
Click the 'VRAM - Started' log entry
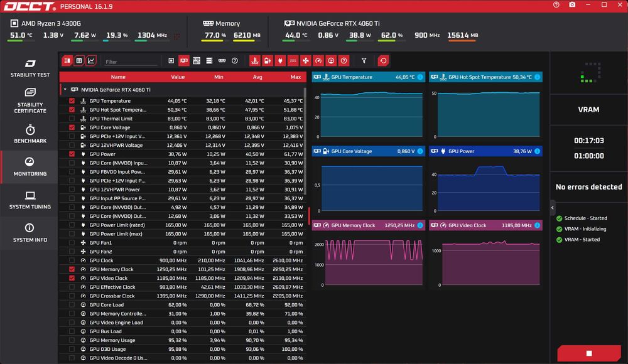tap(582, 240)
